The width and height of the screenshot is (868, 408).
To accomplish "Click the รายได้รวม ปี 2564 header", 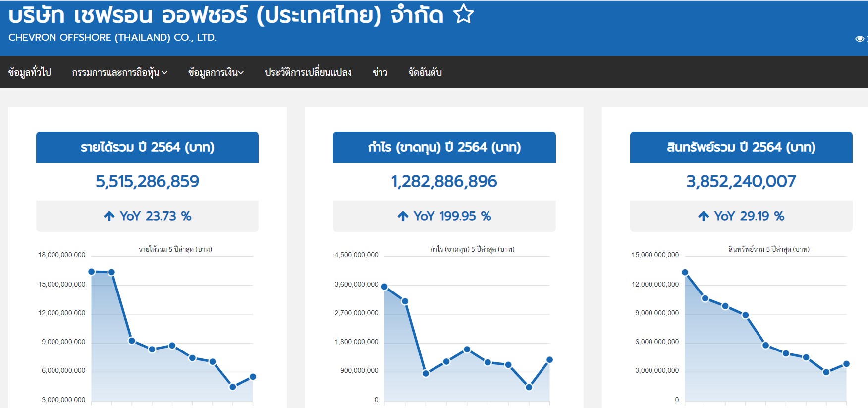I will click(147, 147).
